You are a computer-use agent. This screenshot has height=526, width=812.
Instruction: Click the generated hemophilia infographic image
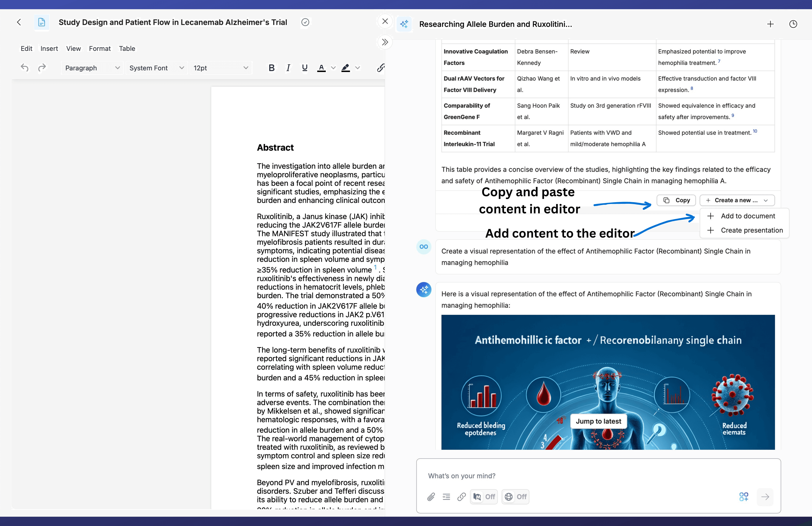point(608,382)
